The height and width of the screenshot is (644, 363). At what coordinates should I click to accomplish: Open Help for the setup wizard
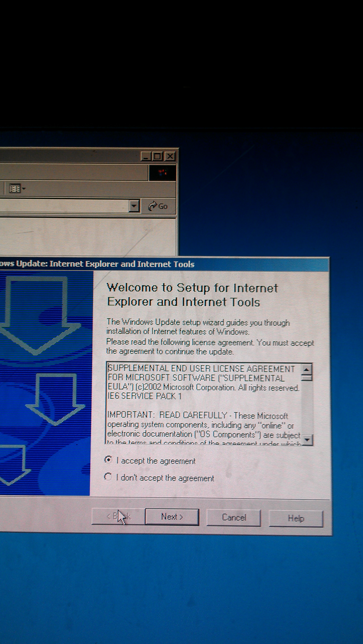pyautogui.click(x=296, y=519)
